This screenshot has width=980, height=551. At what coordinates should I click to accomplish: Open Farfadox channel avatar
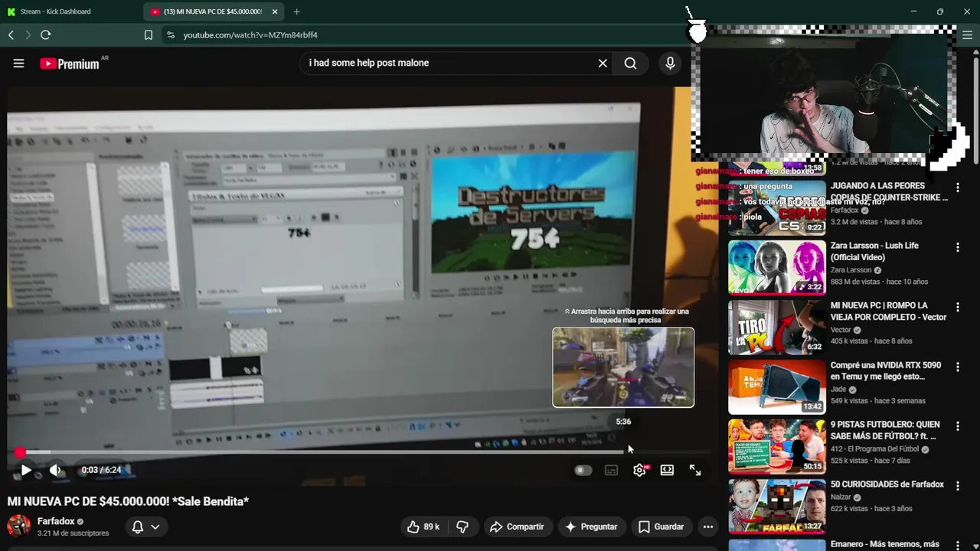click(18, 527)
